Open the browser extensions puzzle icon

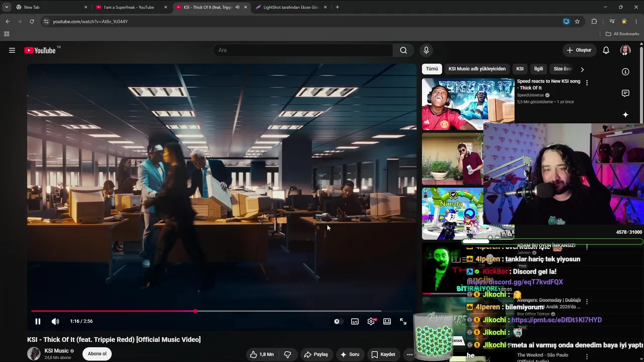[x=594, y=22]
